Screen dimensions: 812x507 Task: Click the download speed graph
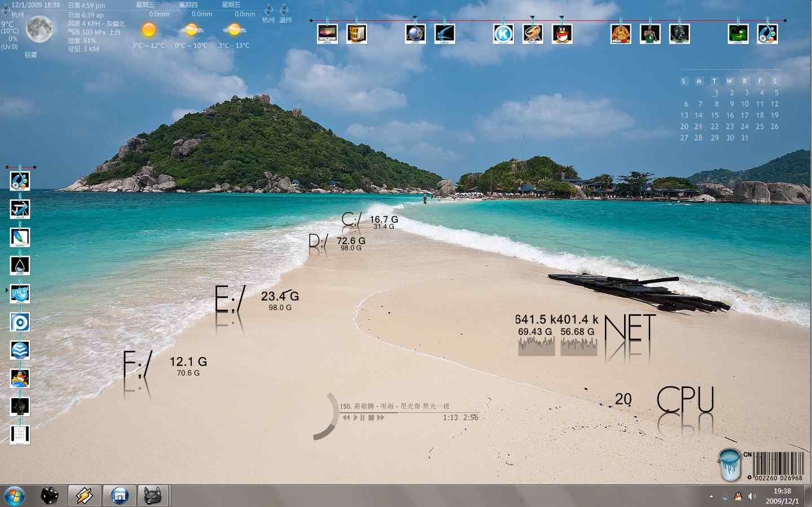coord(536,346)
